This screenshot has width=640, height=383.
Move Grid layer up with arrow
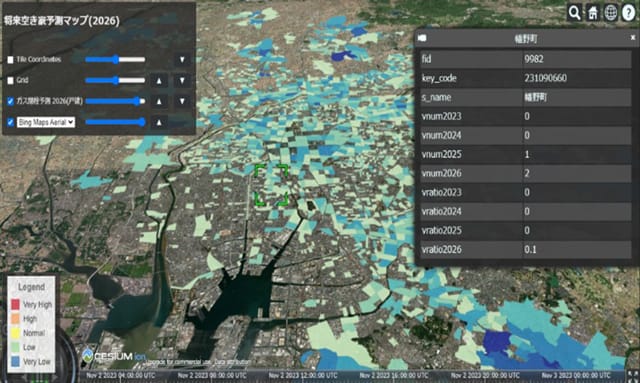click(x=159, y=80)
